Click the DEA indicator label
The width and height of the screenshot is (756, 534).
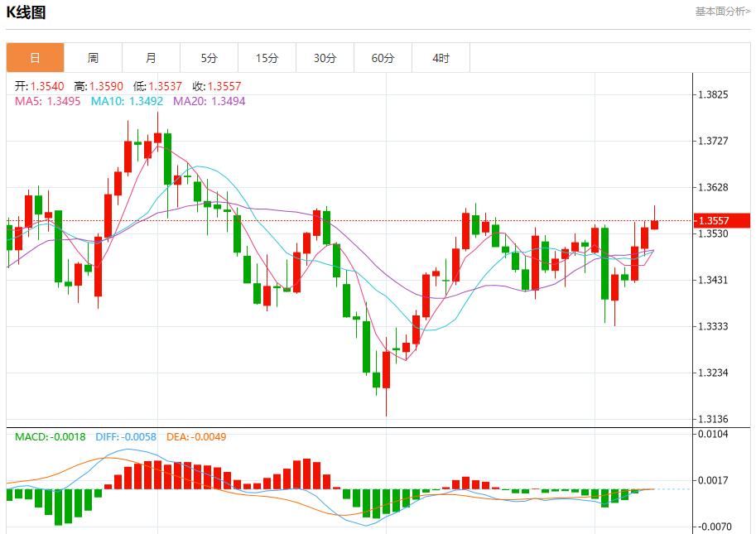[199, 435]
